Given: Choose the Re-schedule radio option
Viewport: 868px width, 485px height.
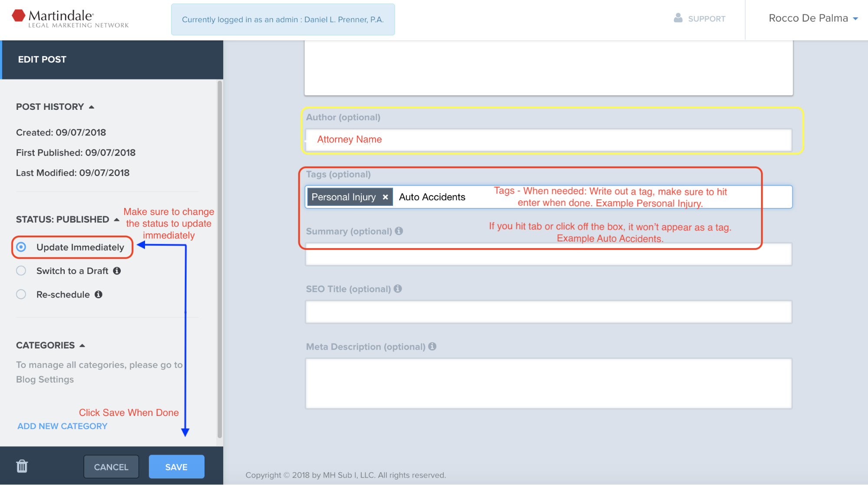Looking at the screenshot, I should pyautogui.click(x=21, y=294).
